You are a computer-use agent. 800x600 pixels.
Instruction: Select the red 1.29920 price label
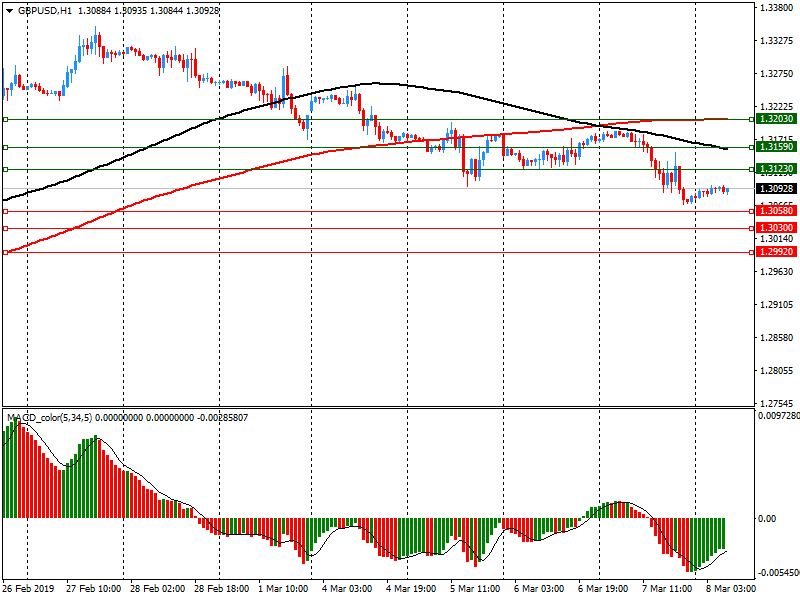[776, 252]
